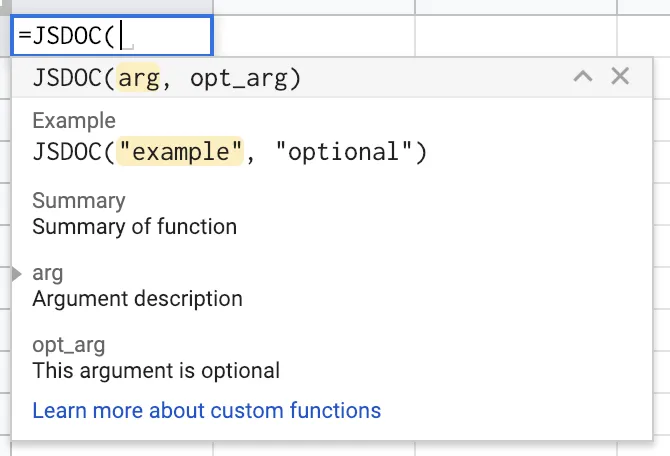
Task: Click the triangle marker beside arg
Action: [16, 273]
